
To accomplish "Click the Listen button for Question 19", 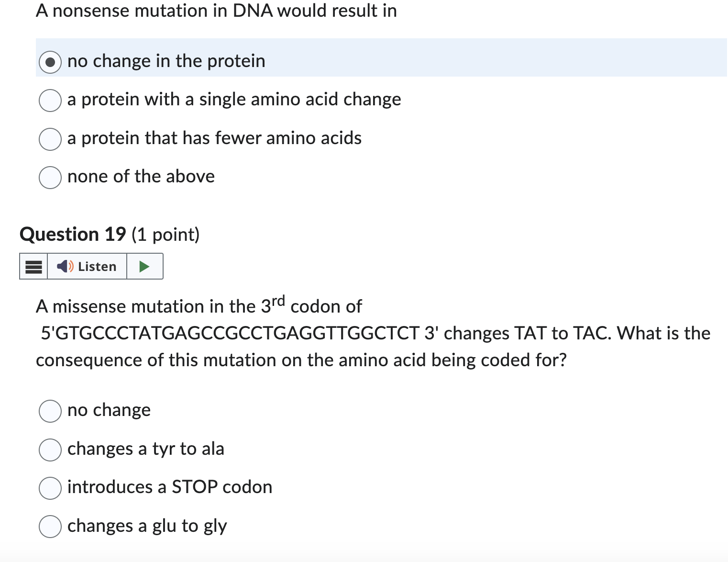I will [x=88, y=266].
